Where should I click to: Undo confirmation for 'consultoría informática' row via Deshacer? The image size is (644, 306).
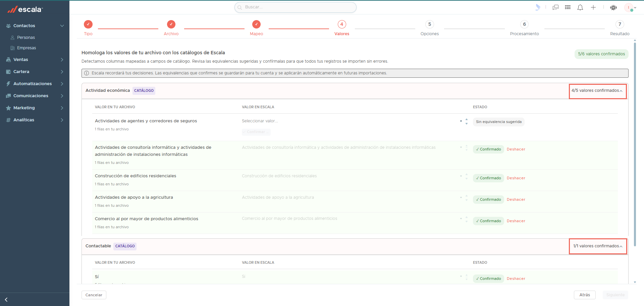click(516, 149)
